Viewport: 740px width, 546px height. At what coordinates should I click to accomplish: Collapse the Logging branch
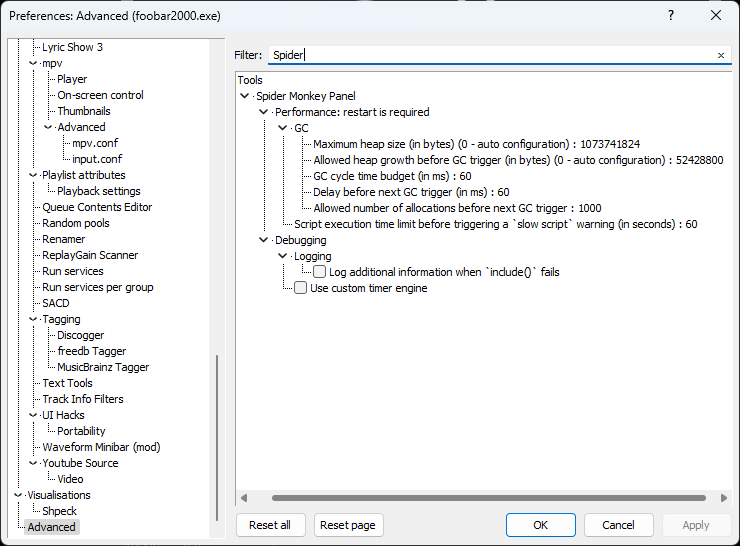pos(282,256)
